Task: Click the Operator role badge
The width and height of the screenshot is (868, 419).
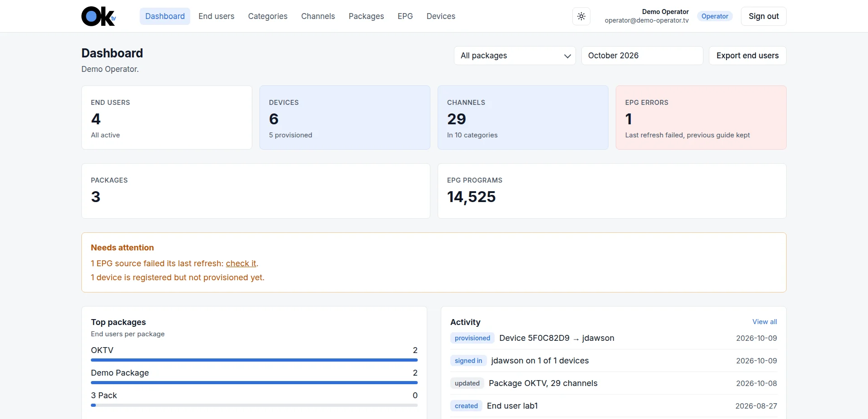Action: (x=715, y=16)
